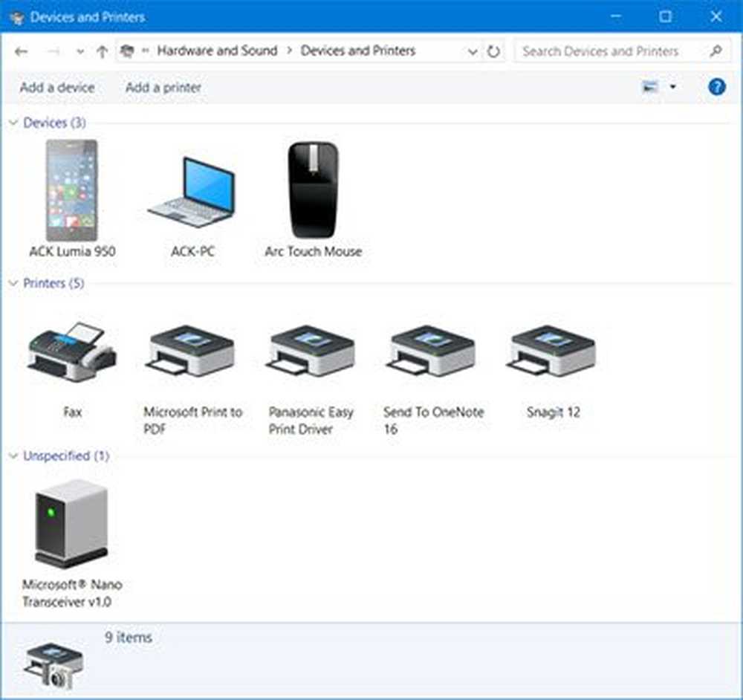Click the refresh icon in the address bar
This screenshot has height=700, width=743.
click(x=493, y=51)
